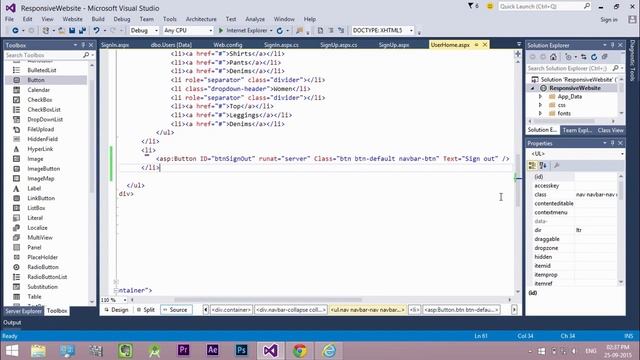Open the UL element dropdown in Properties

click(x=622, y=154)
